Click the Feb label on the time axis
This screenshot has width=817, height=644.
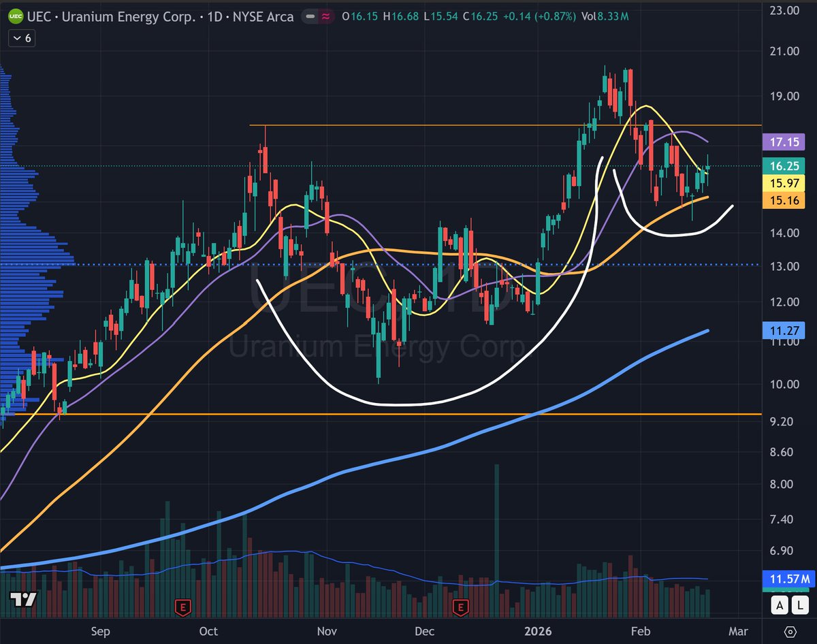point(640,630)
